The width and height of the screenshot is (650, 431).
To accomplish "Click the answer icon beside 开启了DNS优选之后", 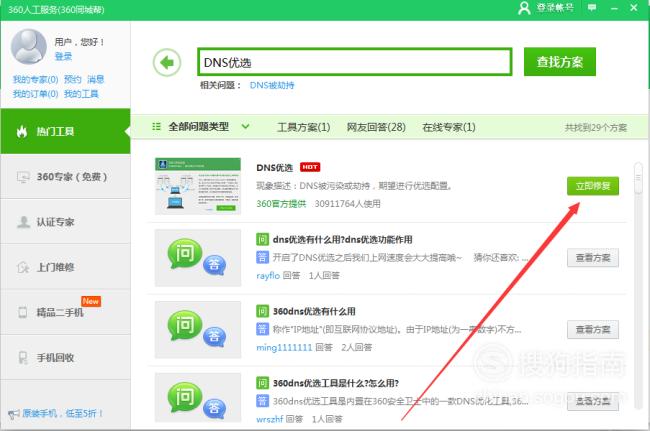I will click(262, 257).
